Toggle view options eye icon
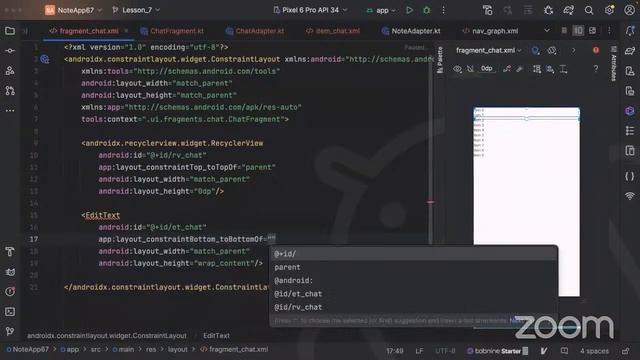640x360 pixels. (457, 69)
